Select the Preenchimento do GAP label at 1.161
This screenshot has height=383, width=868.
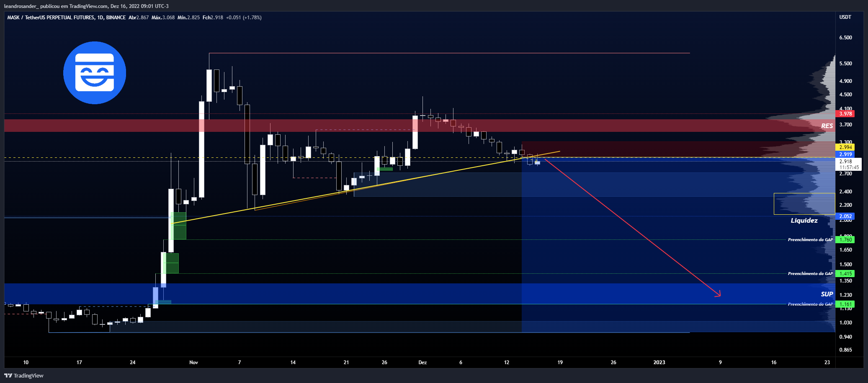coord(810,304)
